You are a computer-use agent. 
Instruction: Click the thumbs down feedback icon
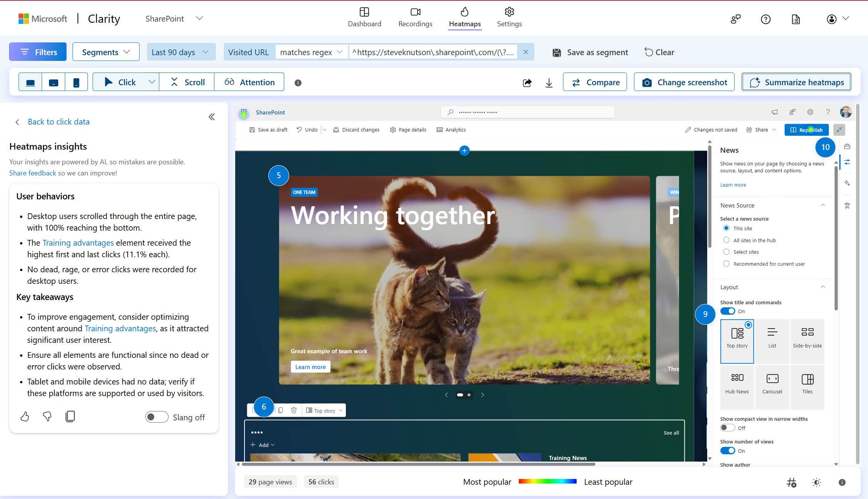47,416
